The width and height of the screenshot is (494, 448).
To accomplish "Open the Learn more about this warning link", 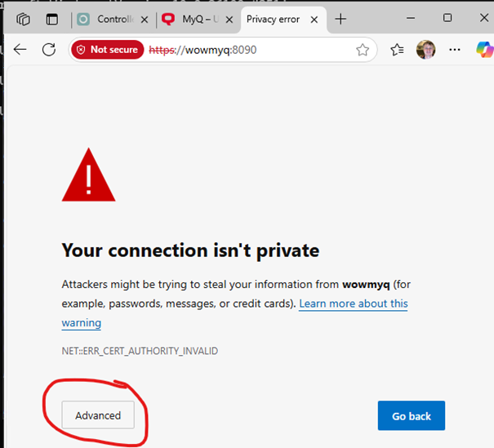I will click(234, 313).
